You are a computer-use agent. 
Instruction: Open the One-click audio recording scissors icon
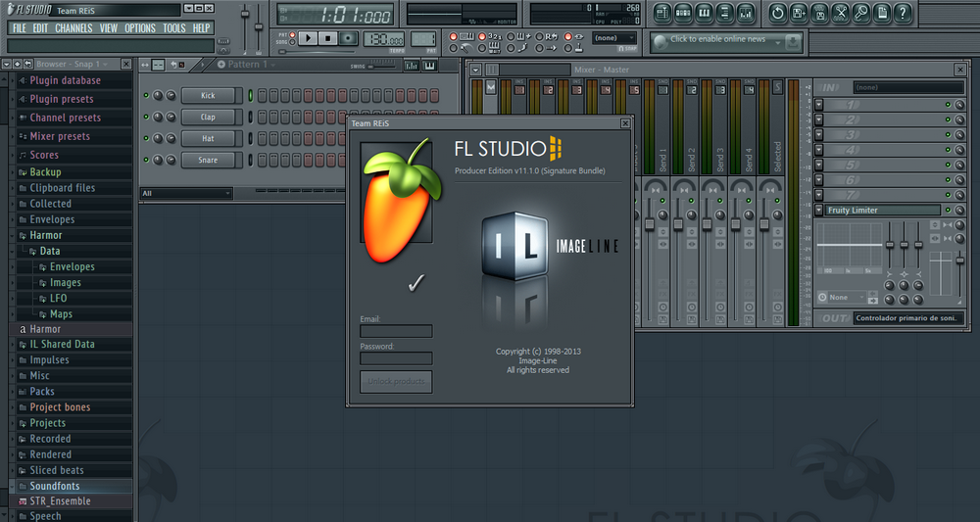tap(841, 13)
